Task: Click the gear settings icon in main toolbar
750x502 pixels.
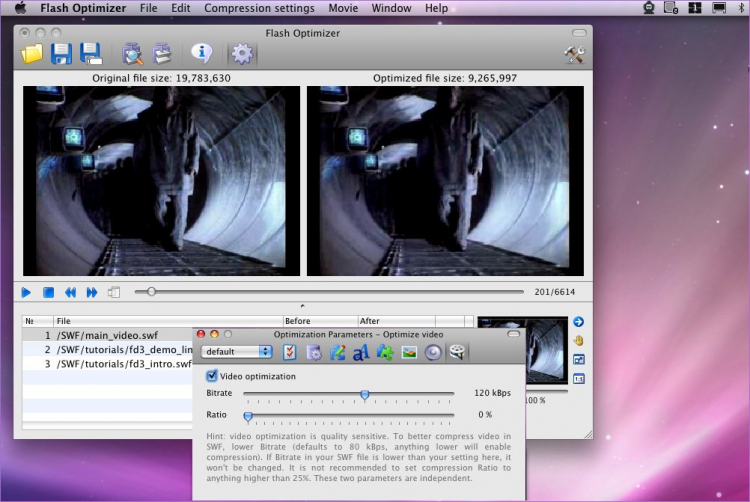Action: click(242, 54)
